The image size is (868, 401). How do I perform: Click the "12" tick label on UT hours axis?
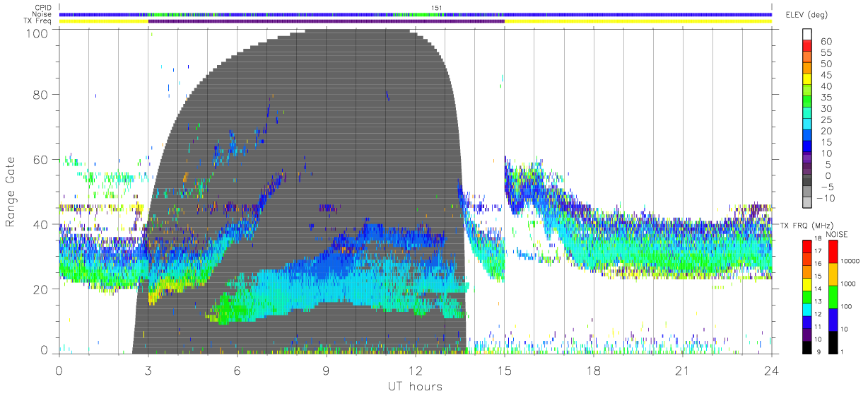(416, 370)
